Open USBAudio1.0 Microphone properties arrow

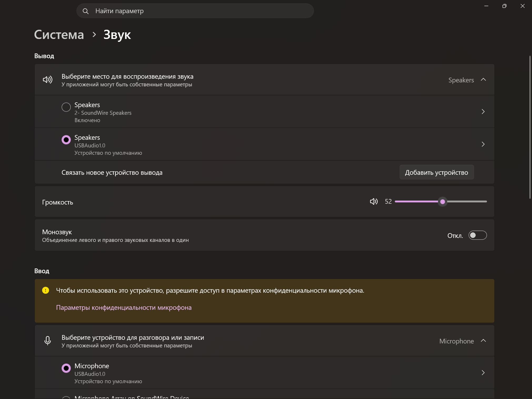483,373
